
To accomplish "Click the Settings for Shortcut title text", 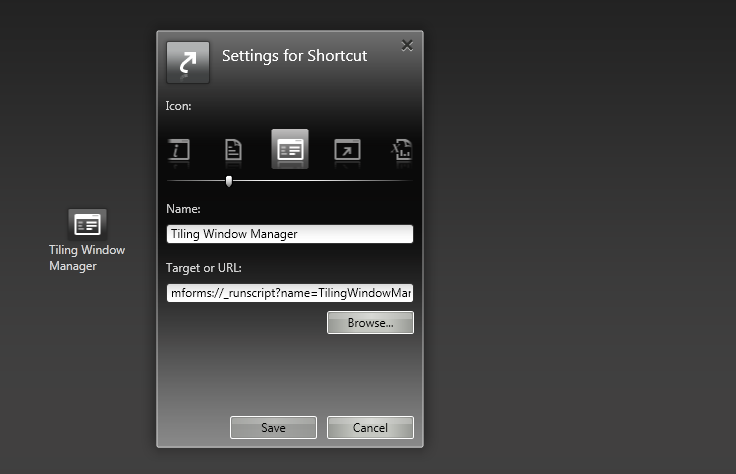I will click(x=294, y=56).
